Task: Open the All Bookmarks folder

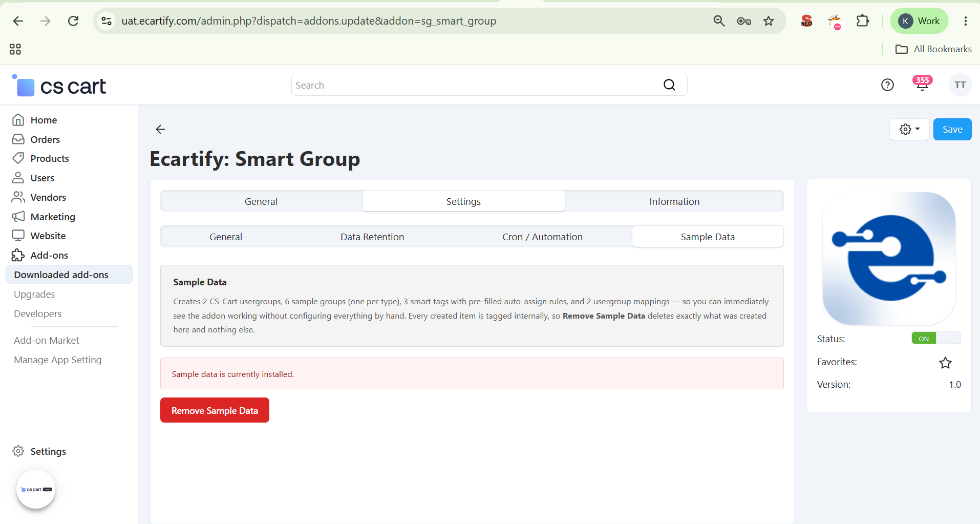Action: point(933,49)
